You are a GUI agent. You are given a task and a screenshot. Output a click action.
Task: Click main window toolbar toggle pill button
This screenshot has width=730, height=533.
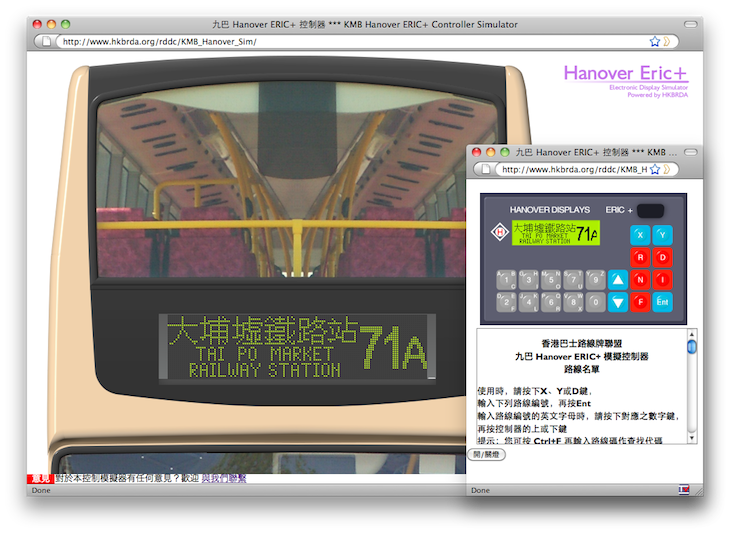coord(690,24)
